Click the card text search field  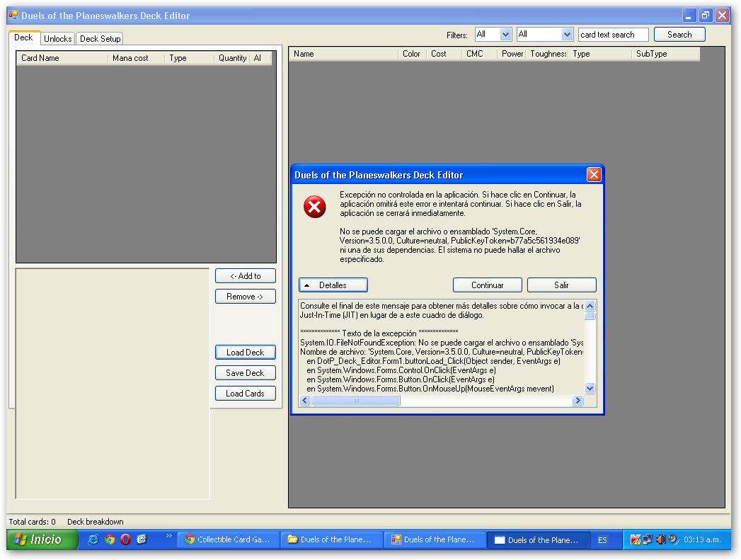coord(613,35)
